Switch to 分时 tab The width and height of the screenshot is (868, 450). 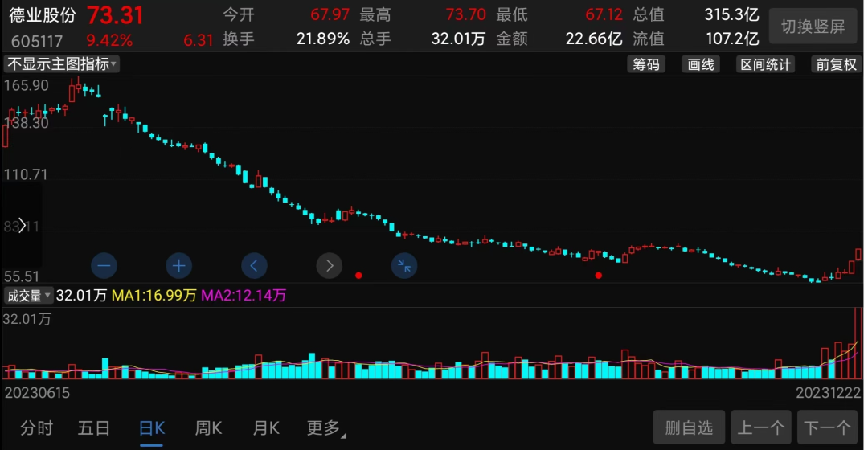pyautogui.click(x=36, y=427)
